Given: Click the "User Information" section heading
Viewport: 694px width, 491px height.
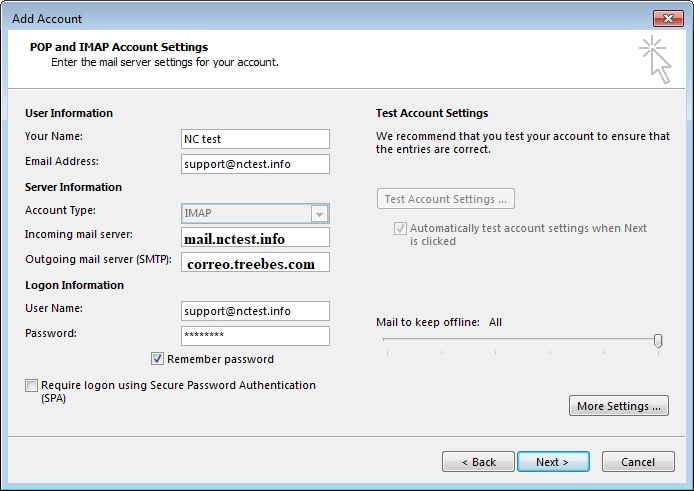Looking at the screenshot, I should point(69,113).
